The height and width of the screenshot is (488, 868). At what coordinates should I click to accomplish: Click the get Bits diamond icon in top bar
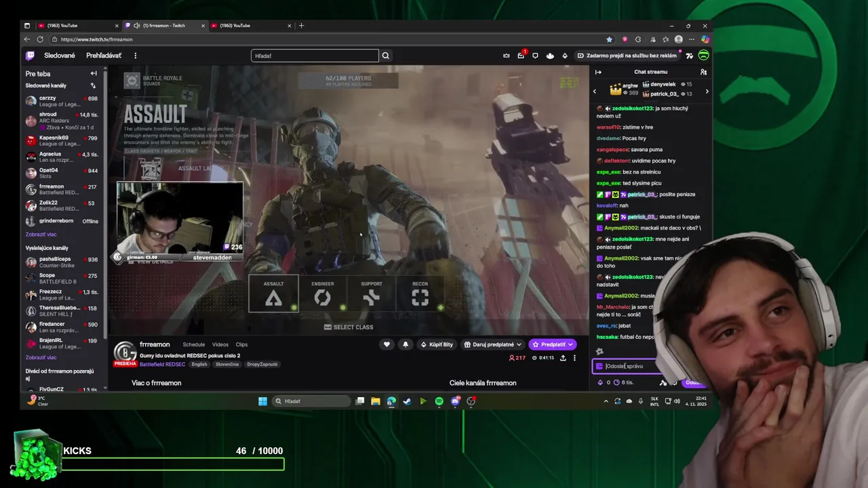tap(565, 56)
